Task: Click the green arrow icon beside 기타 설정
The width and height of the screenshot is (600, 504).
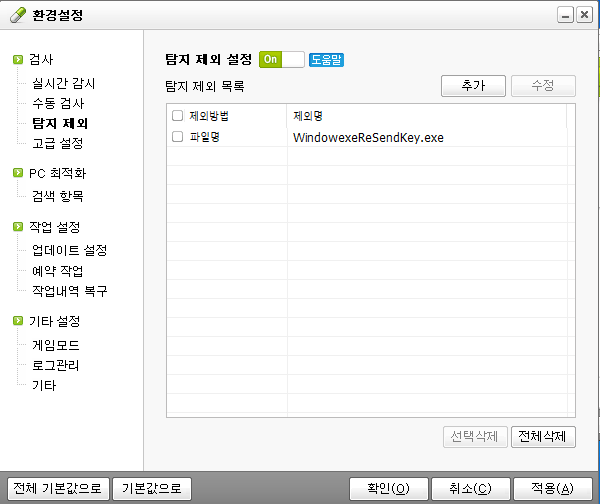Action: (x=18, y=321)
